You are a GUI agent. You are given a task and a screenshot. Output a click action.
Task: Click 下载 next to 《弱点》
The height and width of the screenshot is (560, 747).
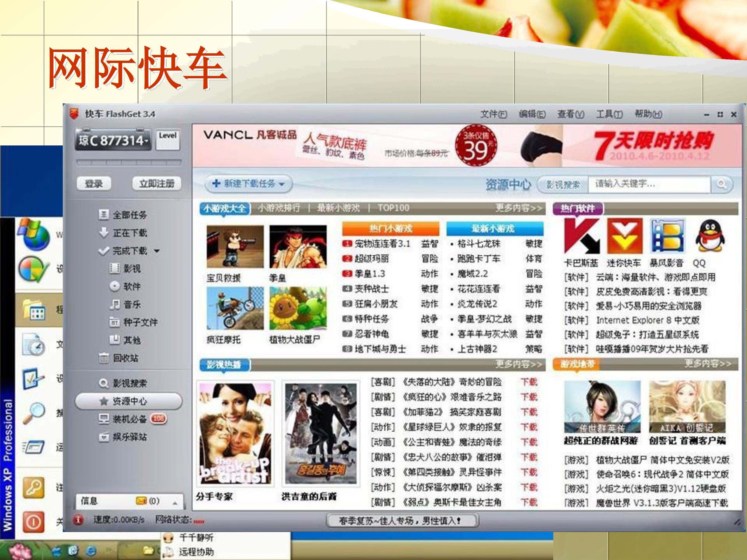(x=529, y=502)
